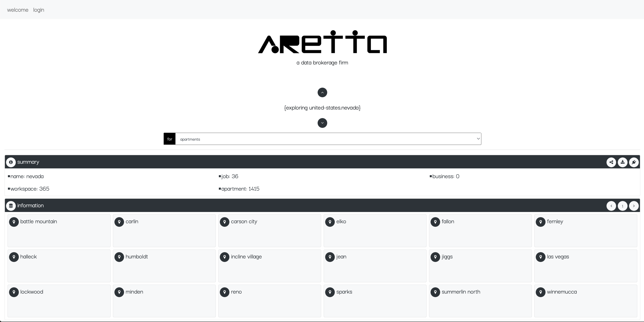The height and width of the screenshot is (322, 644).
Task: Click the info icon beside summary
Action: [x=11, y=162]
